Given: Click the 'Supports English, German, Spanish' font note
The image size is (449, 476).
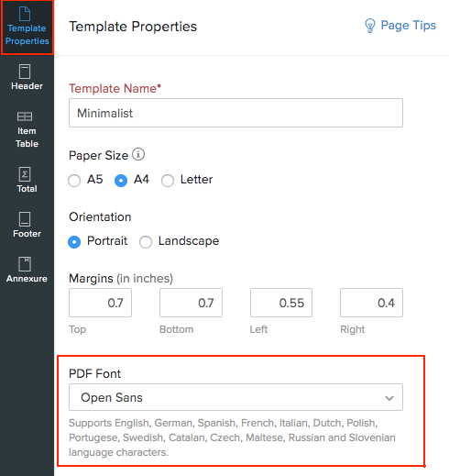Looking at the screenshot, I should 232,437.
